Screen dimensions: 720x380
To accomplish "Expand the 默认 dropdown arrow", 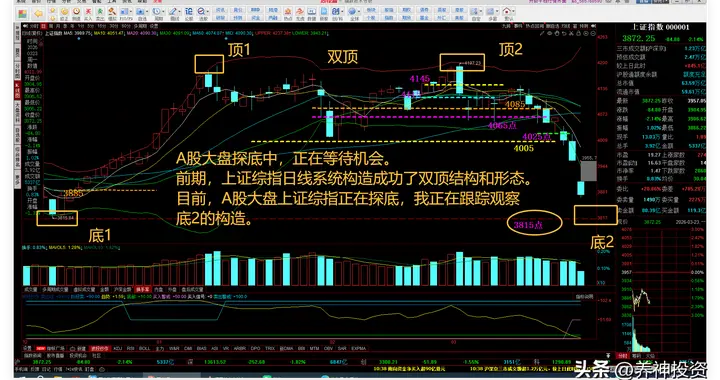I will pyautogui.click(x=513, y=11).
